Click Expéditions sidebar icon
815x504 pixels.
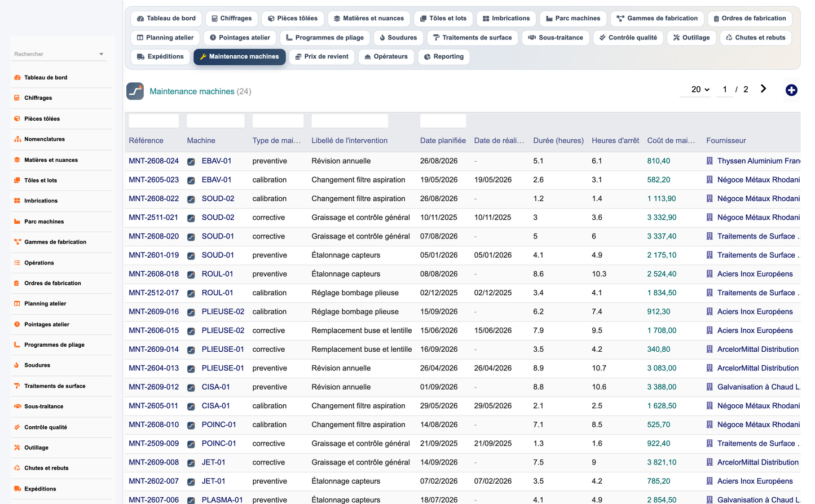[x=17, y=489]
